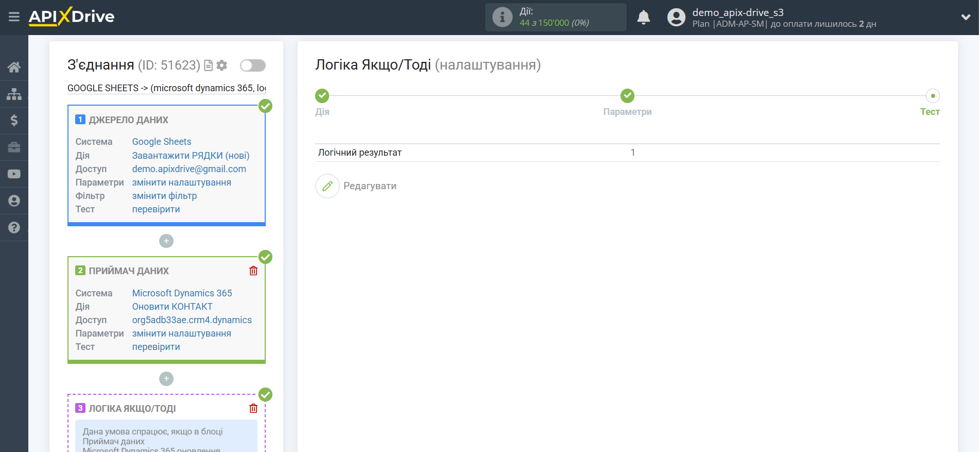Screen dimensions: 980x452
Task: Open demo.apixdrive@gmail.com access link
Action: tap(189, 169)
